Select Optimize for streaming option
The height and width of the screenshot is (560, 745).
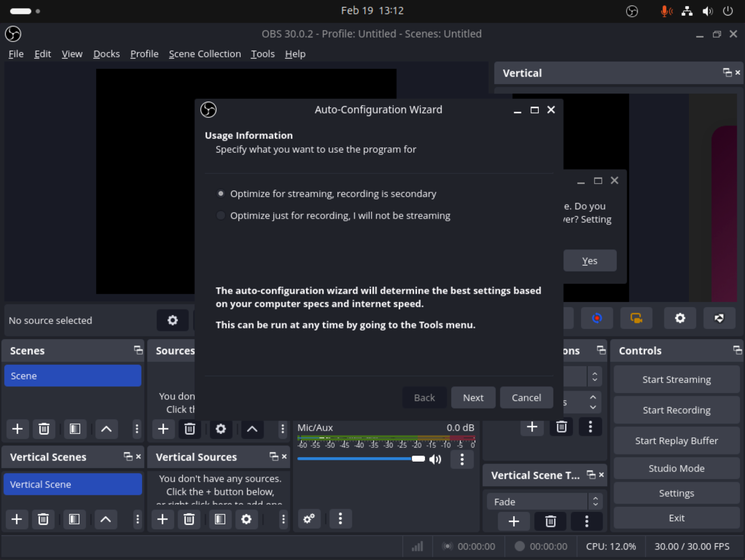221,193
